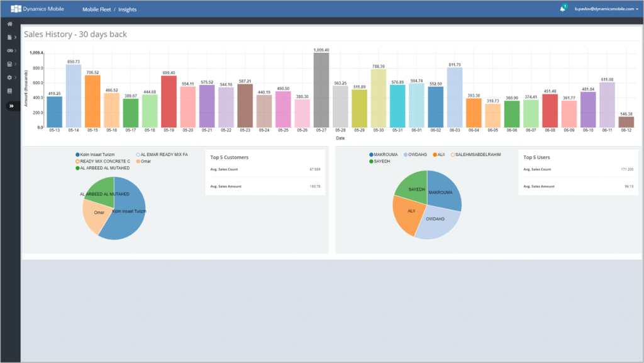Open the settings gear sidebar icon
This screenshot has width=644, height=363.
click(x=9, y=77)
